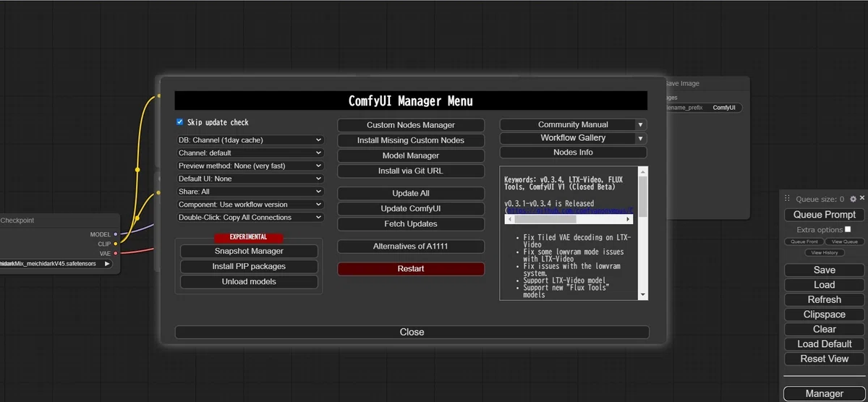Screen dimensions: 868x402
Task: Open the Channel: default dropdown
Action: tap(250, 153)
